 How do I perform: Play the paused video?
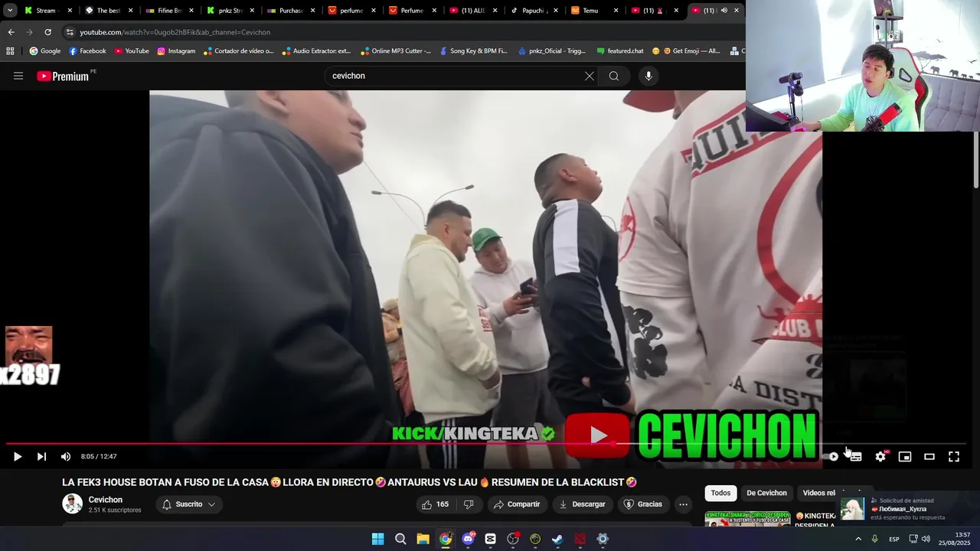(17, 456)
